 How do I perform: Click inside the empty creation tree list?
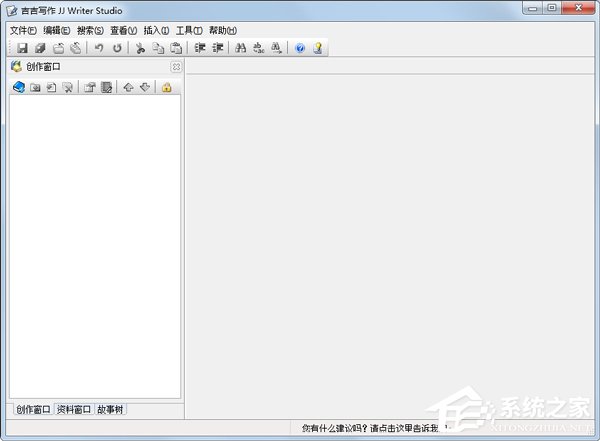point(95,247)
